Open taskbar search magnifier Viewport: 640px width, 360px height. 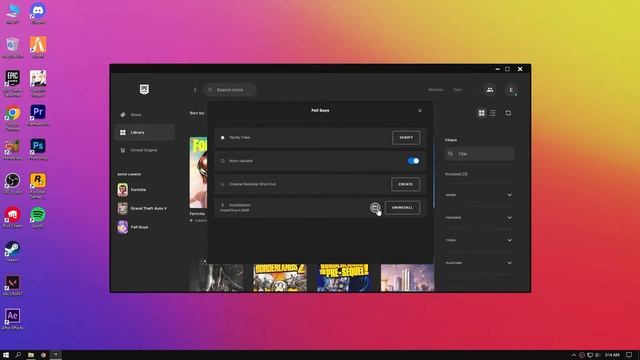click(18, 355)
